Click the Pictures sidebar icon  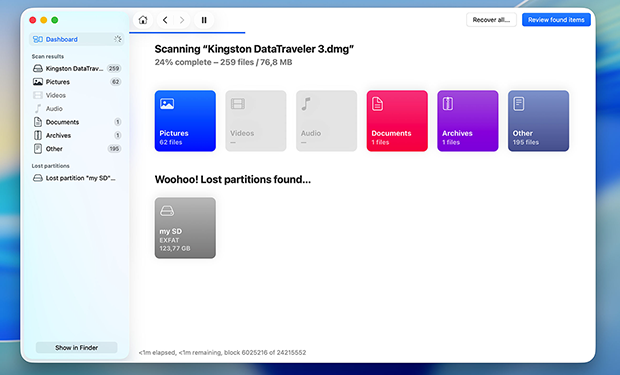(38, 82)
